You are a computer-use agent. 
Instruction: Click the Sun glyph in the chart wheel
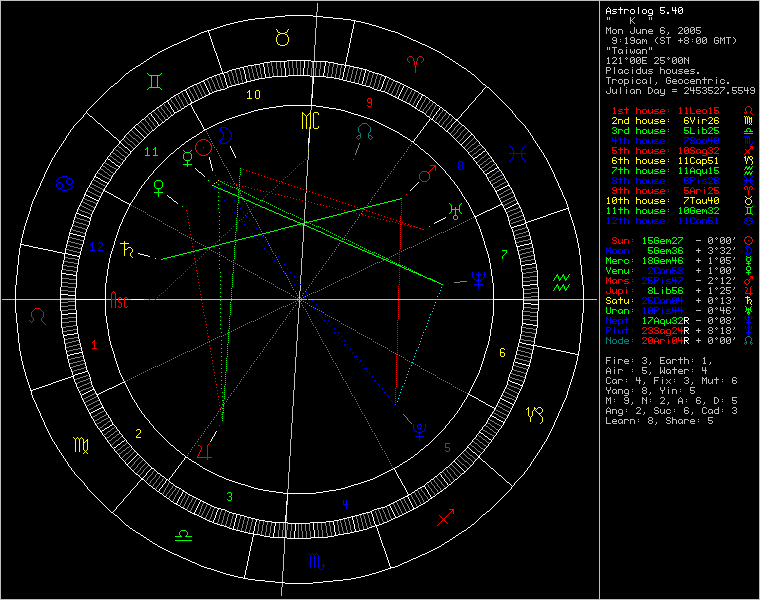click(204, 148)
